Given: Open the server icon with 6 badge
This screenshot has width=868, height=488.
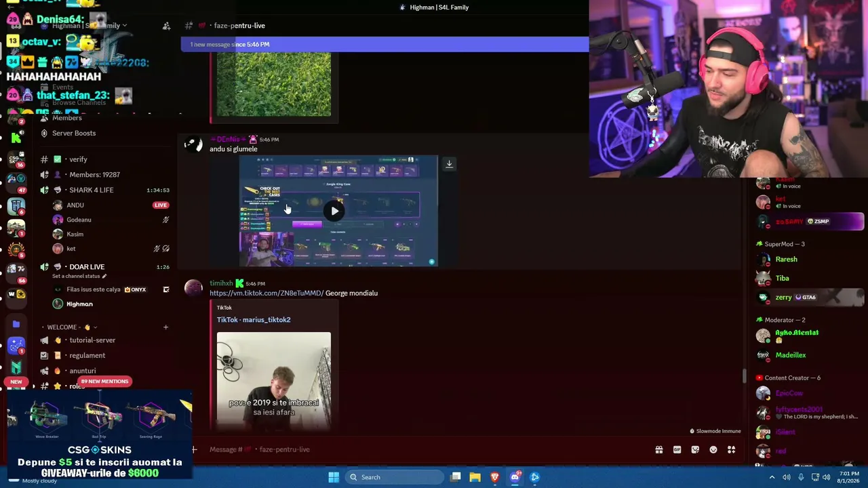Looking at the screenshot, I should click(16, 205).
